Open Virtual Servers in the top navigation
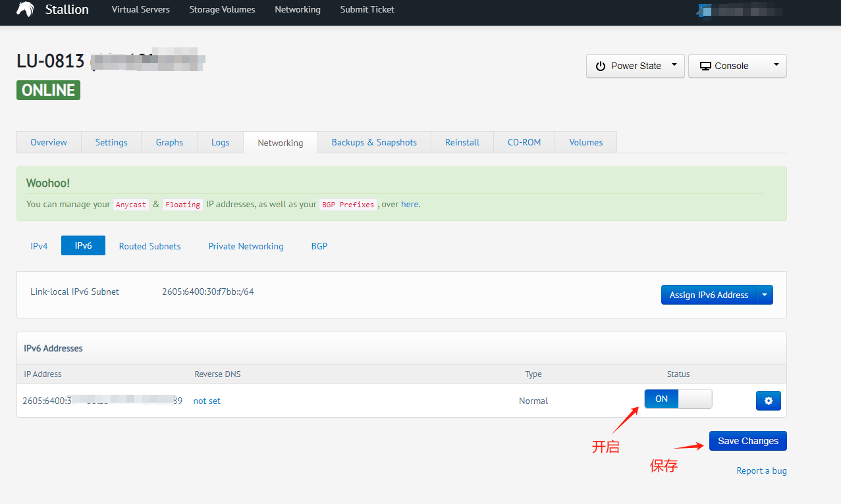The height and width of the screenshot is (504, 841). tap(140, 10)
